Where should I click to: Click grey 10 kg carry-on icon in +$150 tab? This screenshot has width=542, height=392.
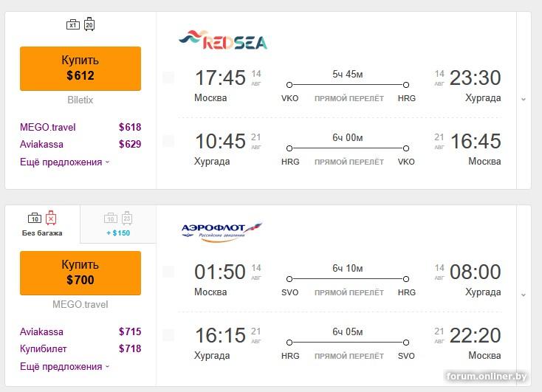[x=110, y=218]
